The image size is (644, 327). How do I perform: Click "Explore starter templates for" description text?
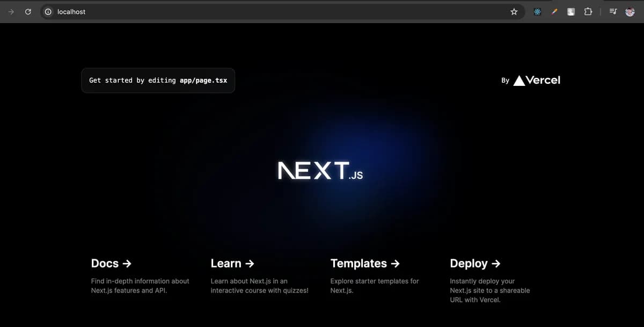[375, 281]
